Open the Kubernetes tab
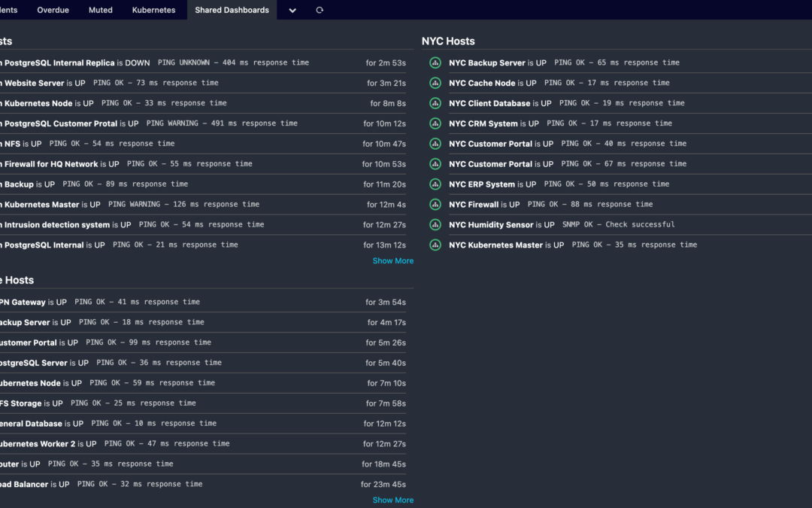812x508 pixels. pos(154,10)
